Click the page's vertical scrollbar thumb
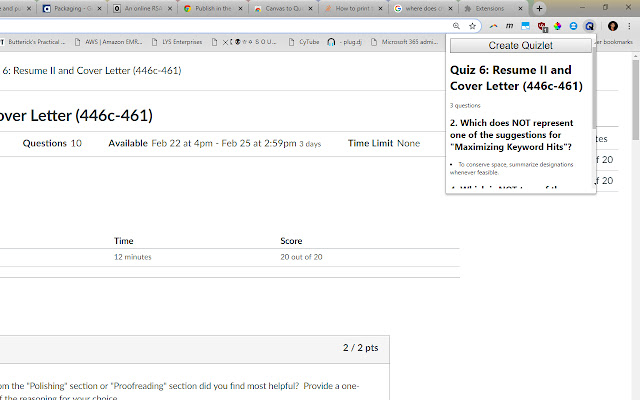Screen dimensions: 640x400 click(x=636, y=100)
